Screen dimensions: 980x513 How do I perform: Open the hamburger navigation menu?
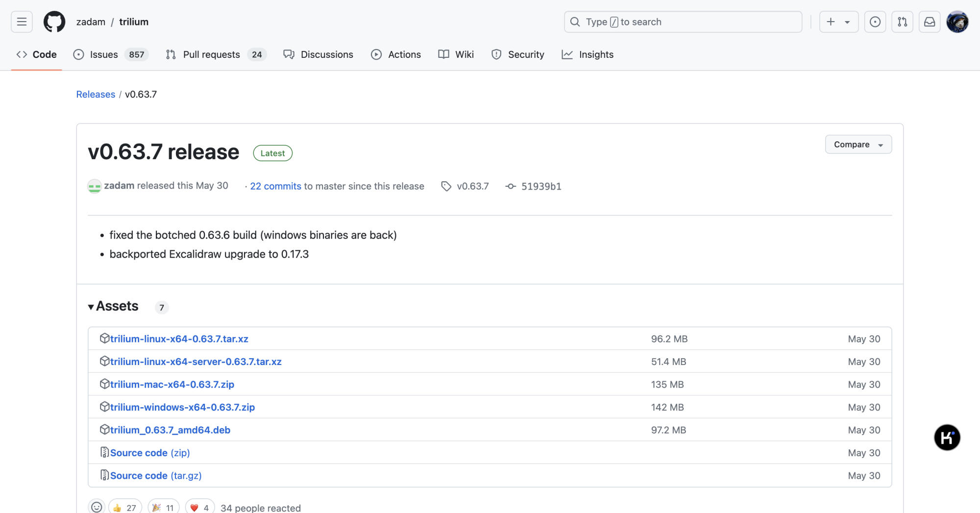(22, 22)
